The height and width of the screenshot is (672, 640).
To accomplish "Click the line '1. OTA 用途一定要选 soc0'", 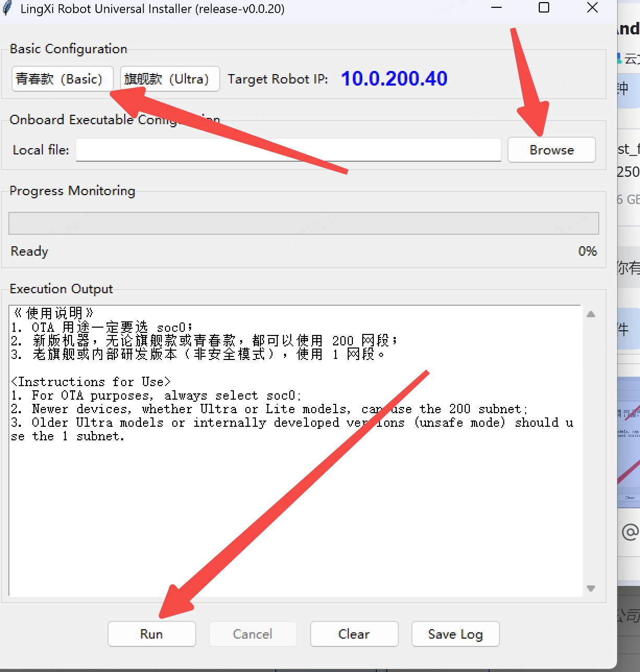I will pos(102,327).
